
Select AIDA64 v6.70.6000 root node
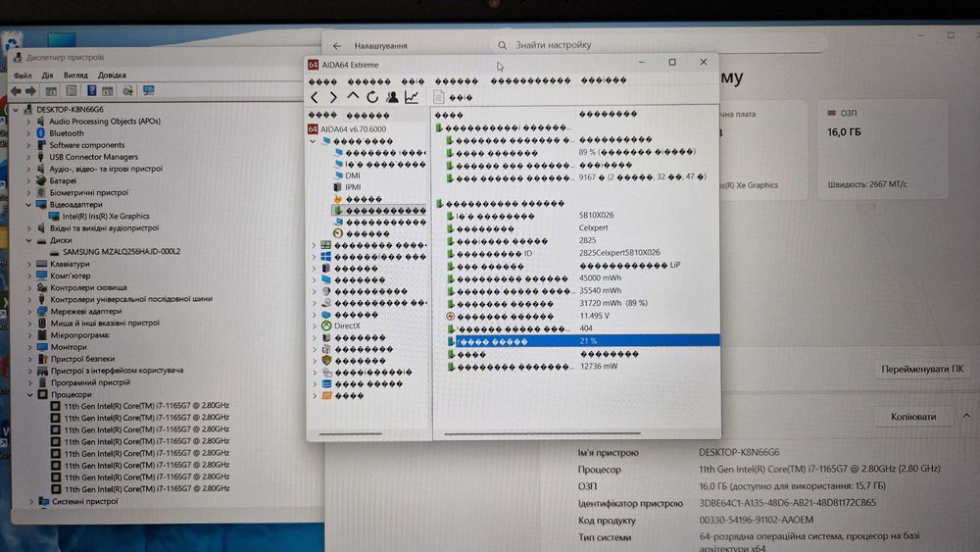(x=353, y=128)
